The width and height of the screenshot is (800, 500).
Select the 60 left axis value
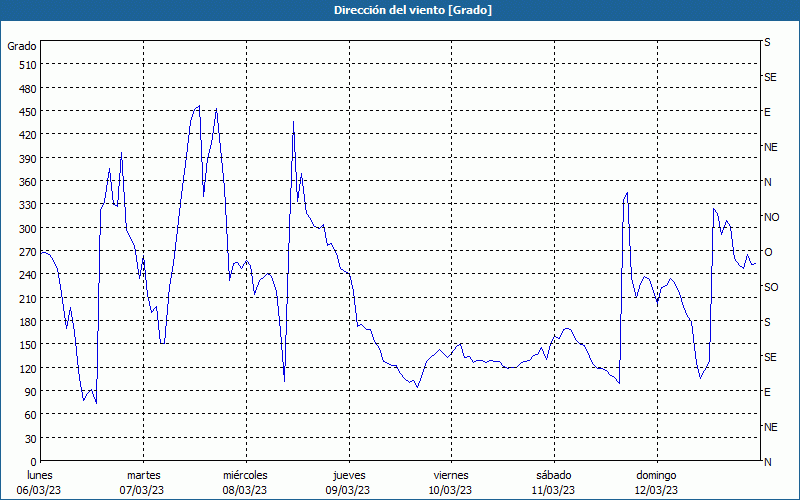[x=31, y=415]
